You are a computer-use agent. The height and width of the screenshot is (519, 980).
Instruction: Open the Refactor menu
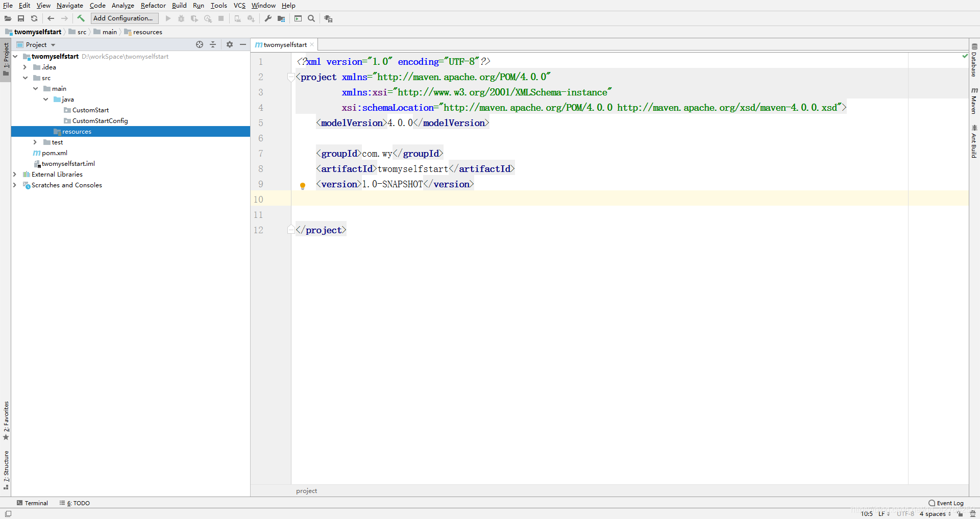(x=153, y=5)
